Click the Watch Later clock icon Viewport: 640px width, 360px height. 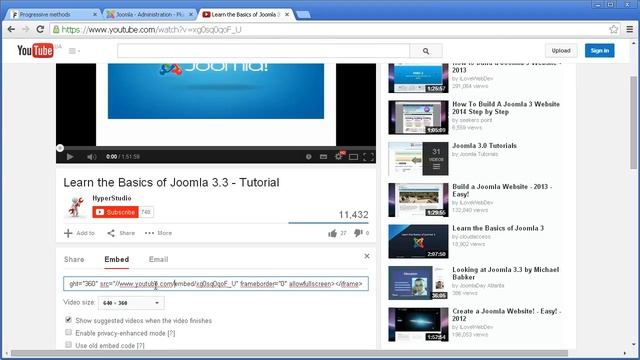click(x=309, y=157)
